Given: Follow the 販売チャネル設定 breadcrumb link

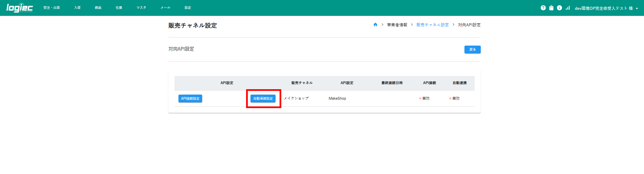Looking at the screenshot, I should (x=432, y=25).
